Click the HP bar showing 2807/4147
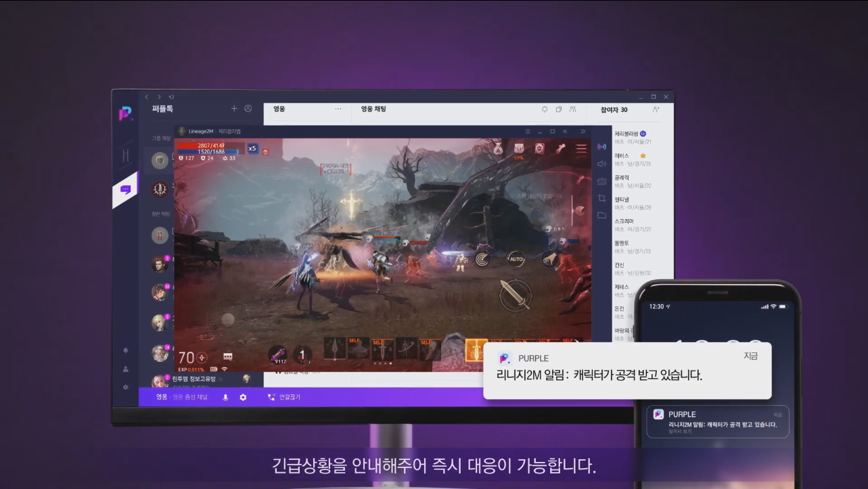 pyautogui.click(x=210, y=145)
